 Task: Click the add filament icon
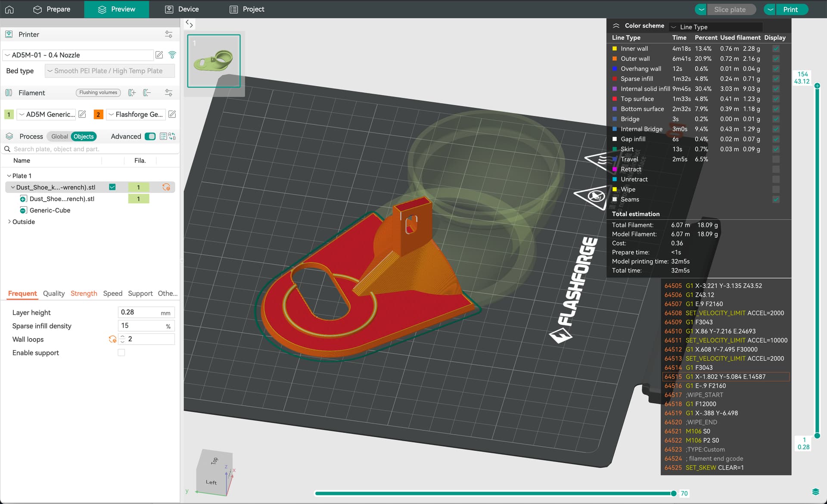click(132, 93)
